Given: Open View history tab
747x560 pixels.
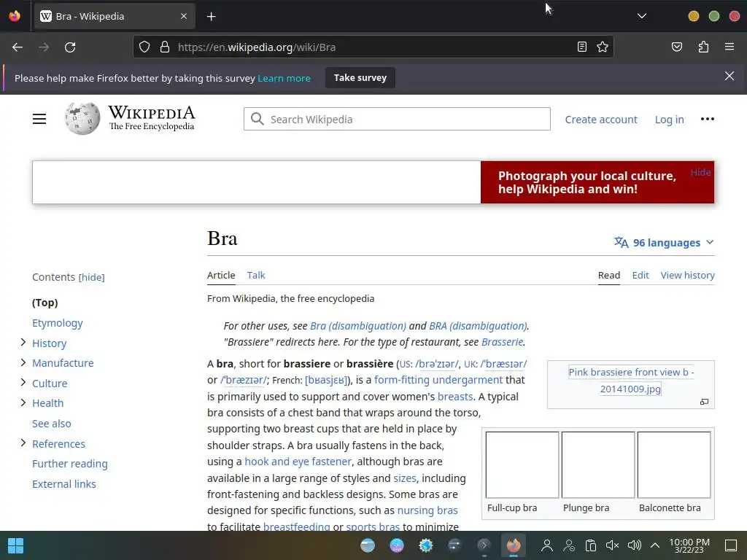Looking at the screenshot, I should pos(687,275).
